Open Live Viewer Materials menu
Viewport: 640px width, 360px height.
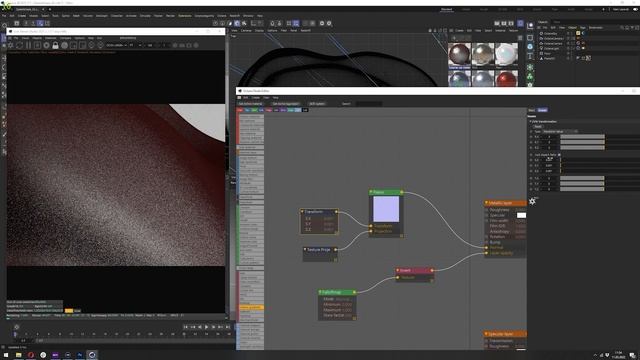pos(51,38)
